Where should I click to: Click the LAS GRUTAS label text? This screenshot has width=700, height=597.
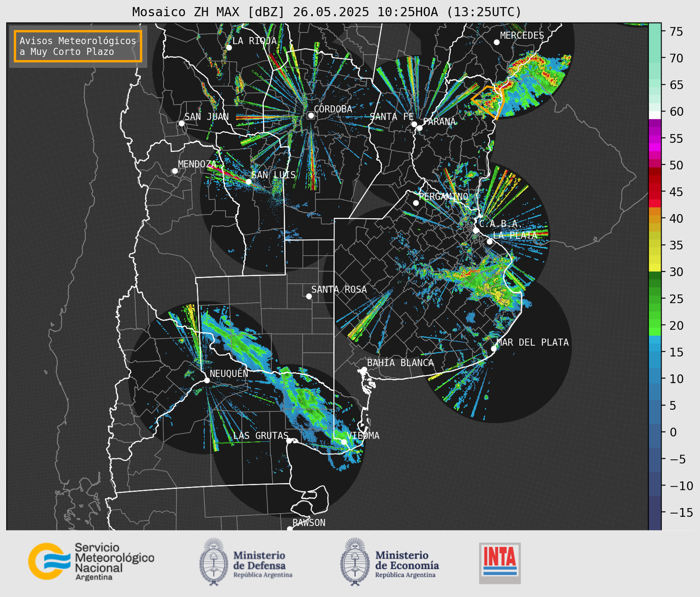(261, 436)
